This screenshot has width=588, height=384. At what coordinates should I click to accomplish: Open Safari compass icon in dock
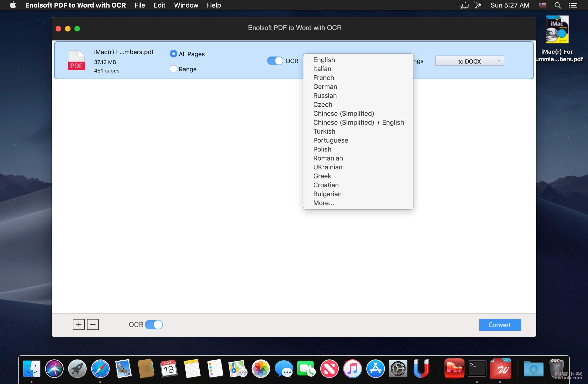coord(100,368)
